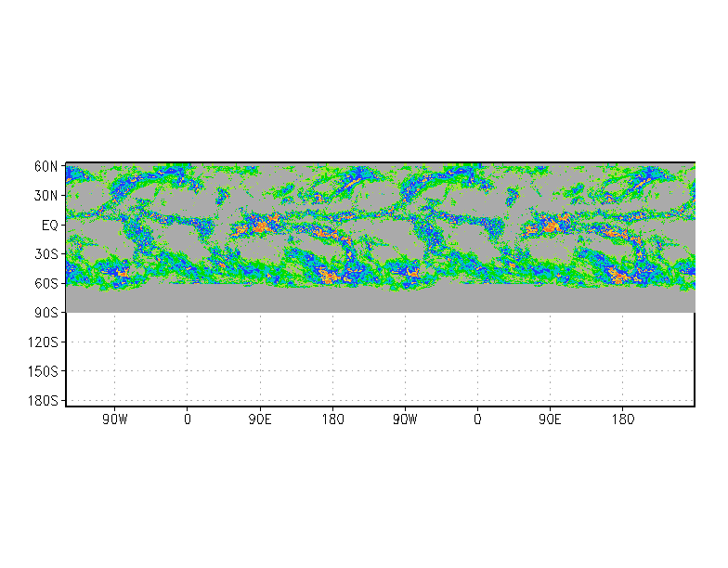Click the rightmost 180 longitude label
The image size is (728, 568).
622,420
